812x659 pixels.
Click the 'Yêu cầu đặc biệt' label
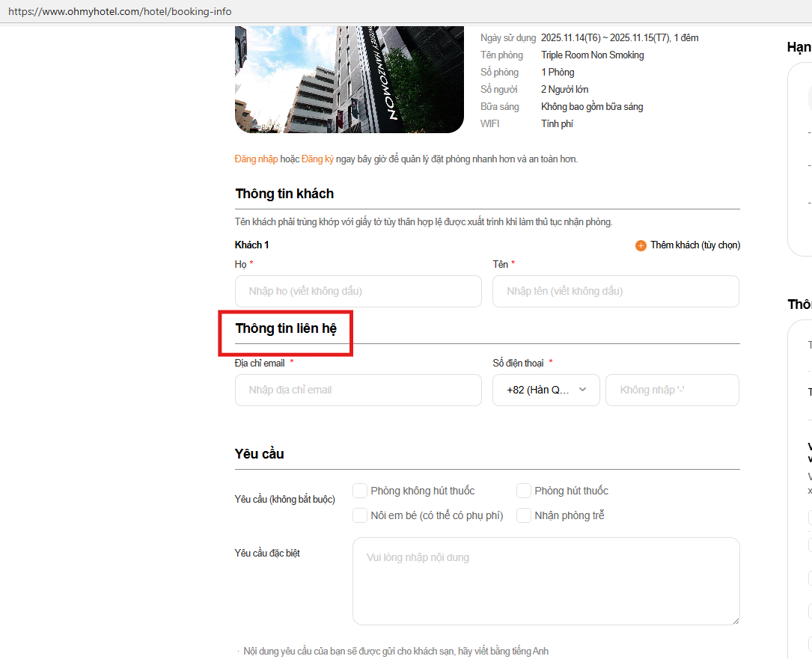click(267, 553)
